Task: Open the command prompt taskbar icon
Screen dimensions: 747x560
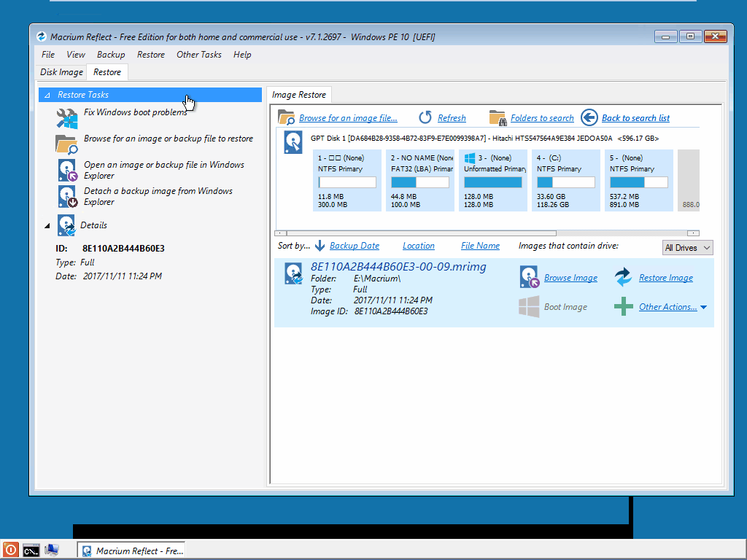Action: click(31, 551)
